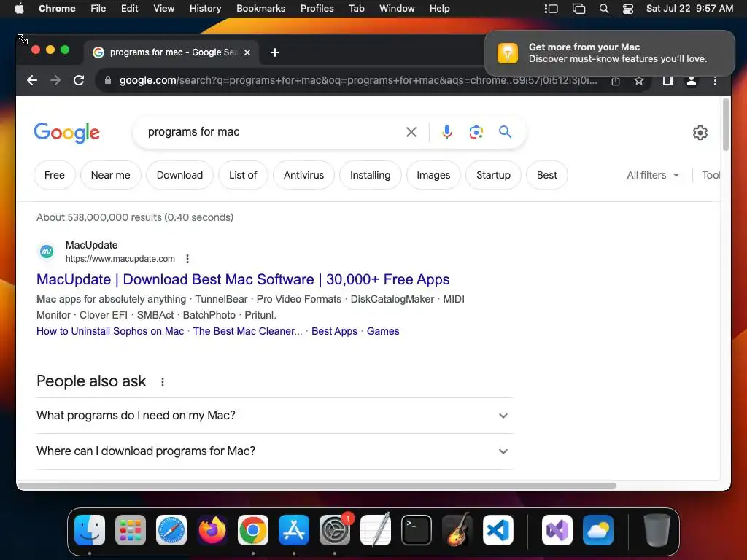
Task: Open the File menu
Action: [98, 8]
